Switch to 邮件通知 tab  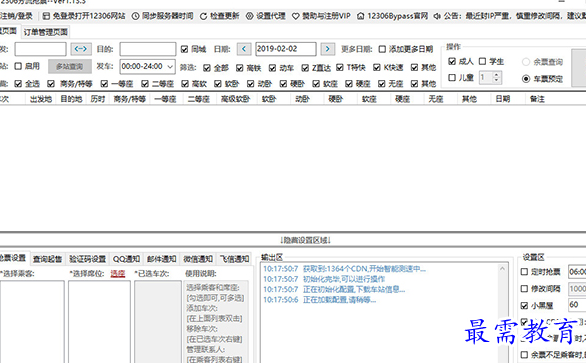(161, 259)
